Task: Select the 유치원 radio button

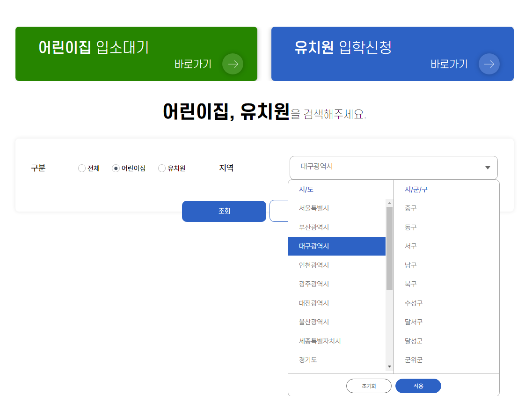Action: [x=161, y=168]
